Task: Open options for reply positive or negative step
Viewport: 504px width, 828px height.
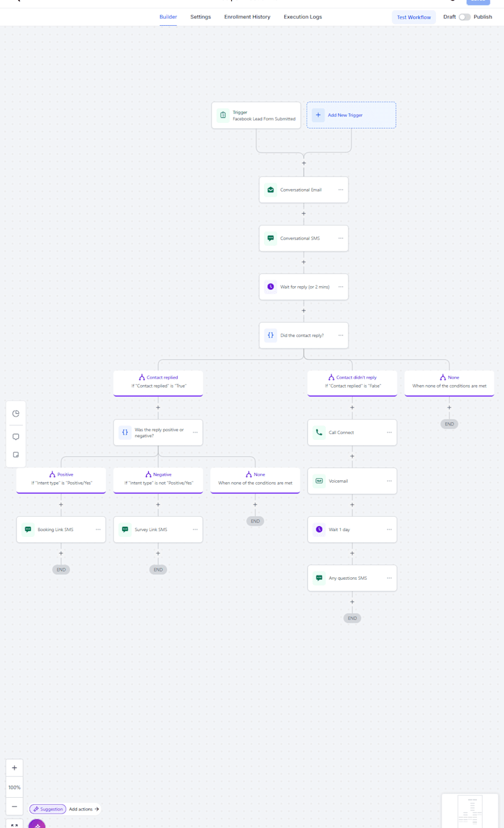Action: 195,432
